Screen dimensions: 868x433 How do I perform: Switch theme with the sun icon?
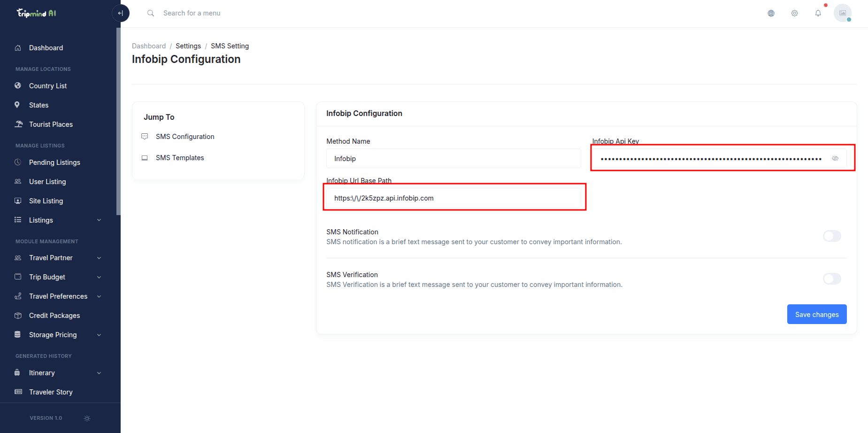(x=87, y=418)
